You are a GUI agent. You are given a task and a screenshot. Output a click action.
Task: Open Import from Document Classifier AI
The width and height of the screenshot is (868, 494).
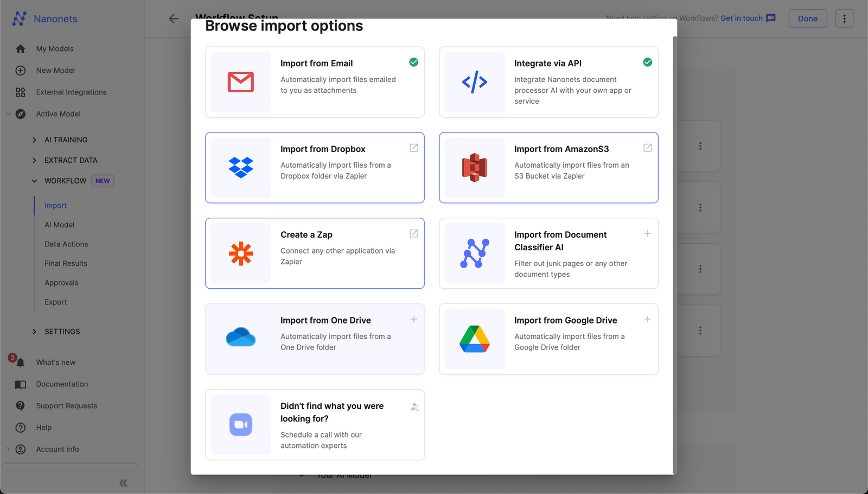click(x=548, y=253)
